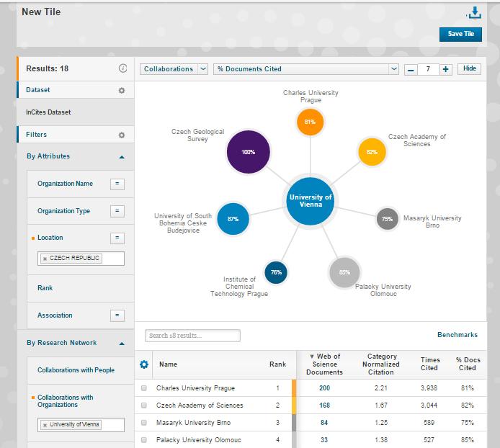This screenshot has height=448, width=500.
Task: Click the orange Charles University 81% bubble
Action: point(310,122)
